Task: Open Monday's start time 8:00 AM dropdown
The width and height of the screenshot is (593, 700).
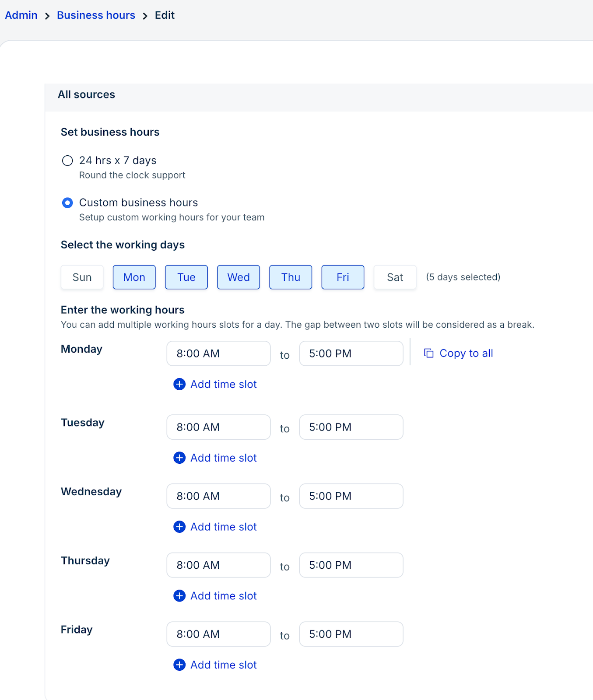Action: point(218,353)
